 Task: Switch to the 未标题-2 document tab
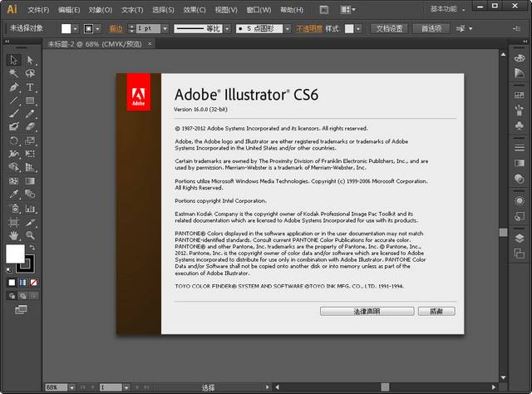pyautogui.click(x=95, y=44)
